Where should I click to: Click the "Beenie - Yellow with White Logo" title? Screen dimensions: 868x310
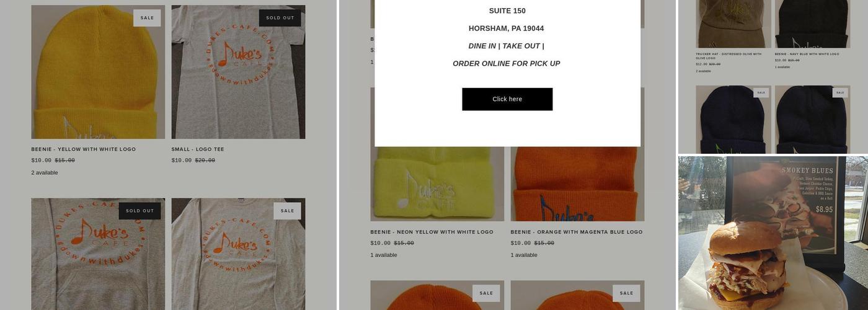[84, 149]
